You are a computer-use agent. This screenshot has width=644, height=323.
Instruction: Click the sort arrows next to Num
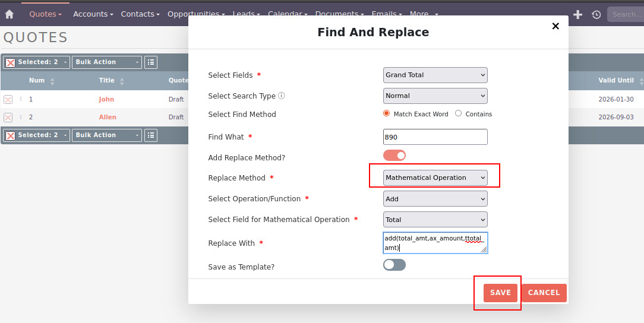52,81
